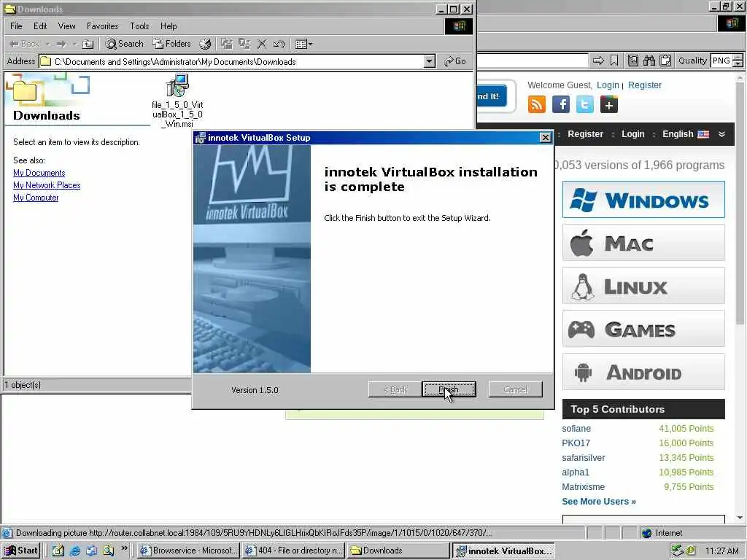Click the browser URL input field
The image size is (747, 560).
533,61
